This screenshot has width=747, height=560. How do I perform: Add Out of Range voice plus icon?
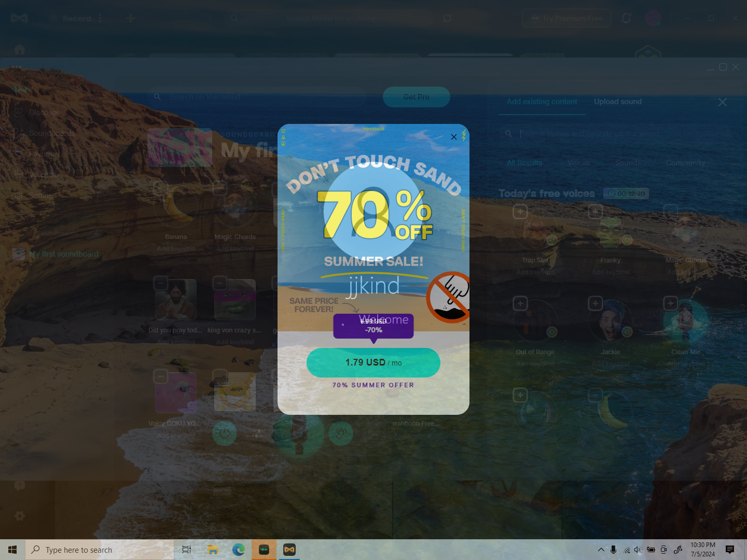click(520, 303)
